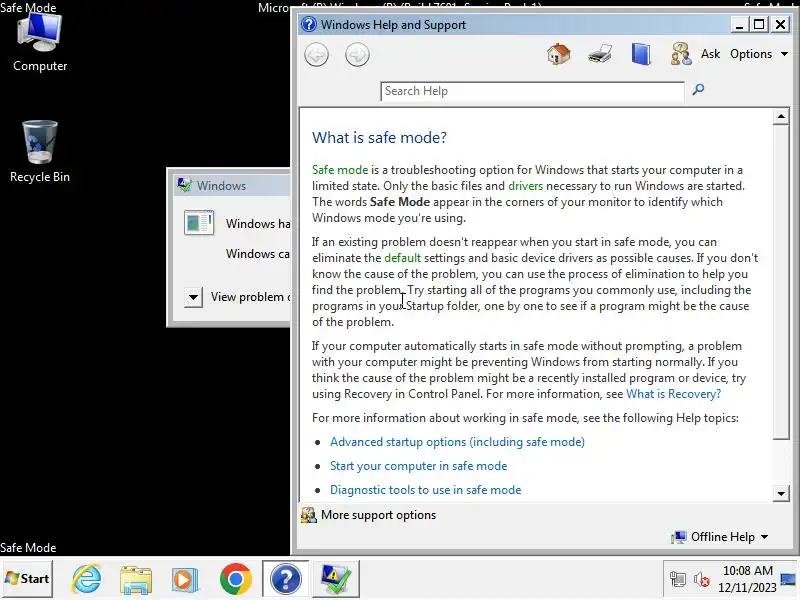Click the problem reporting taskbar button
This screenshot has width=800, height=600.
pos(335,579)
